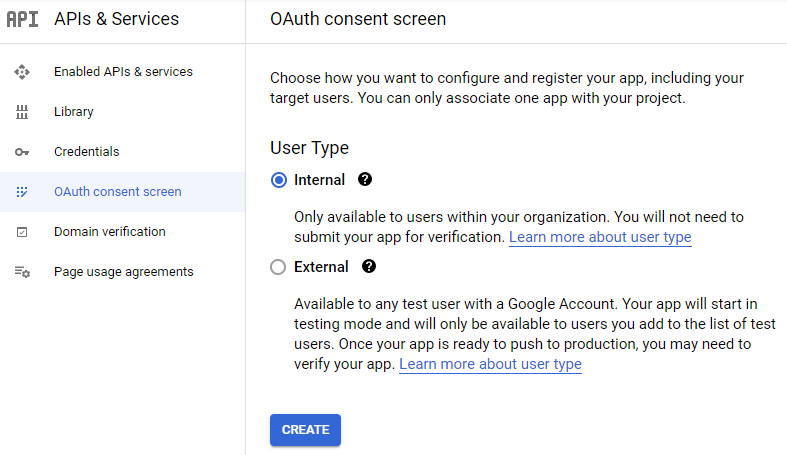787x455 pixels.
Task: Open Enabled APIs & services page
Action: click(123, 72)
